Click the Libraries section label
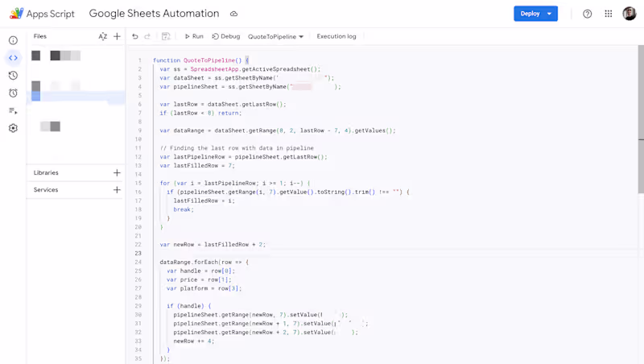This screenshot has height=364, width=644. [x=46, y=173]
